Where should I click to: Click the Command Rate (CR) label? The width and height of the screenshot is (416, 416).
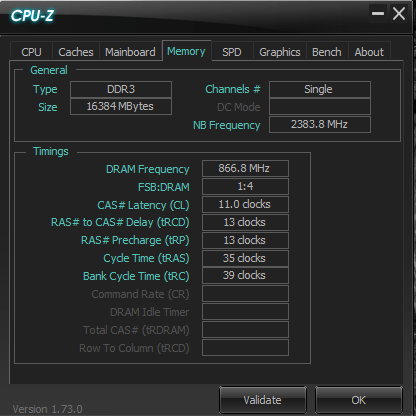pos(140,294)
